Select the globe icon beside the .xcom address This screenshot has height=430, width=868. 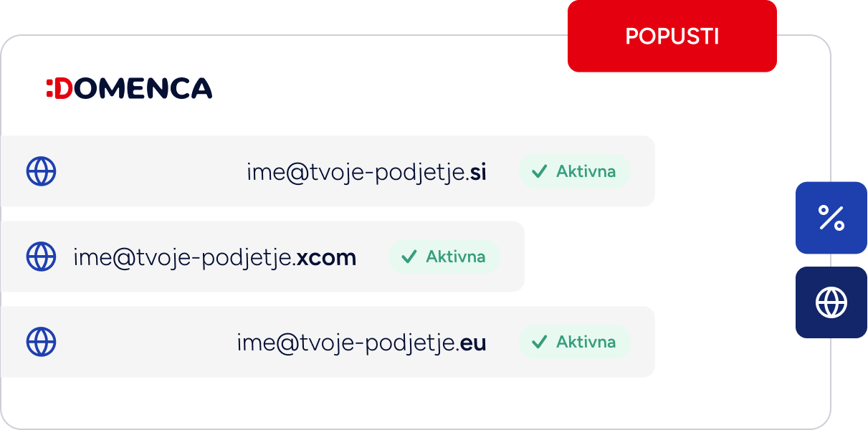(x=42, y=256)
